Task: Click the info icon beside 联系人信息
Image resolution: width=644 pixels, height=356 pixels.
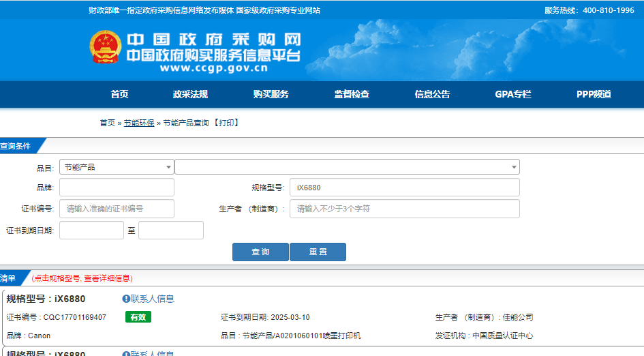Action: tap(126, 299)
